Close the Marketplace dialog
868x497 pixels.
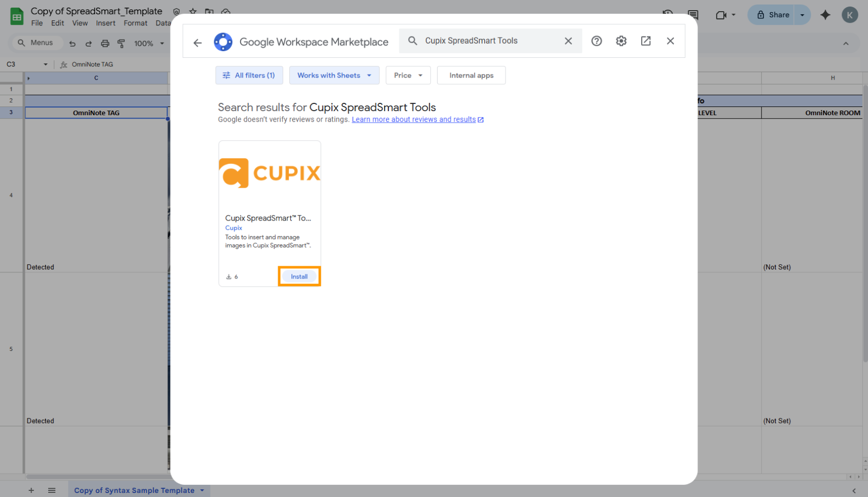[670, 41]
